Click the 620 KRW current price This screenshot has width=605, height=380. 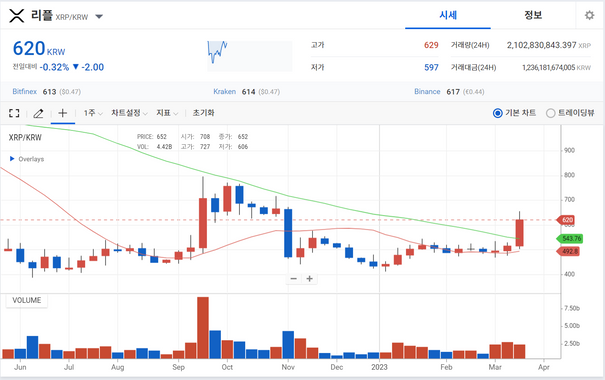pyautogui.click(x=39, y=49)
